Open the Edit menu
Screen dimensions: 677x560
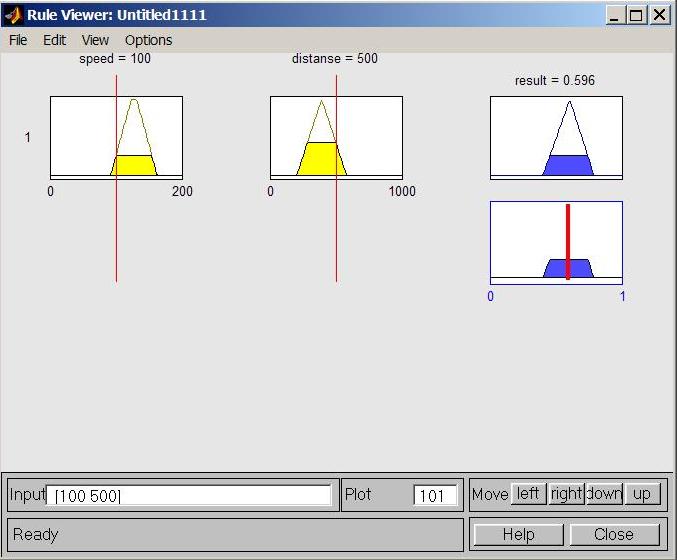(x=54, y=40)
